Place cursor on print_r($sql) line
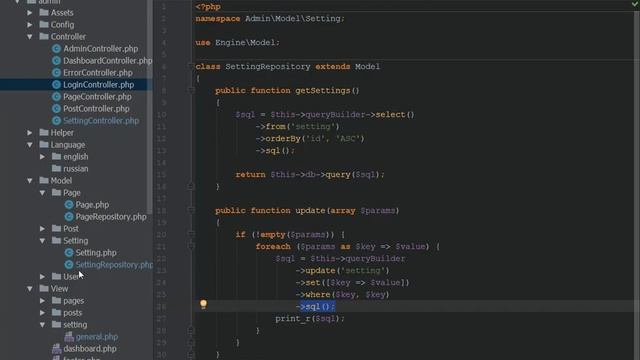The height and width of the screenshot is (360, 640). tap(309, 318)
